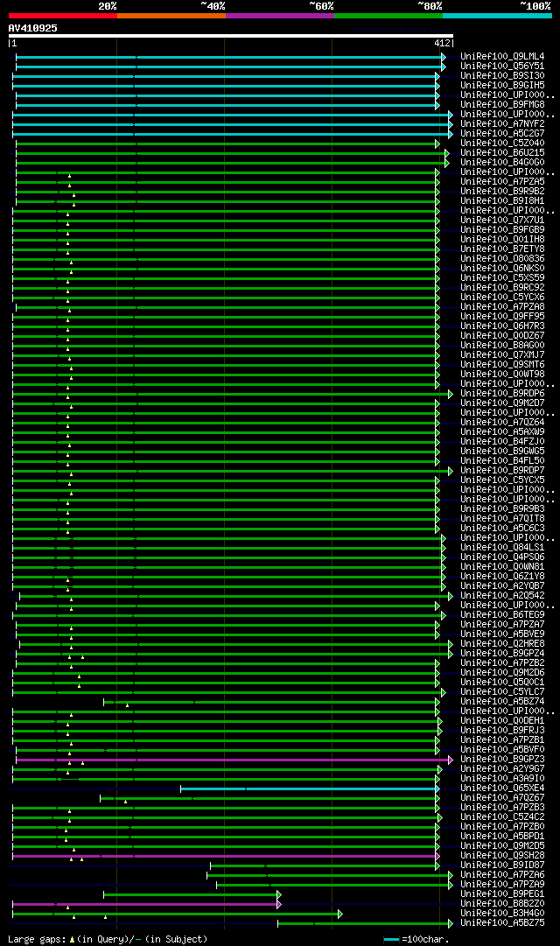Open hit UniRef100_C5XS59

(x=502, y=278)
